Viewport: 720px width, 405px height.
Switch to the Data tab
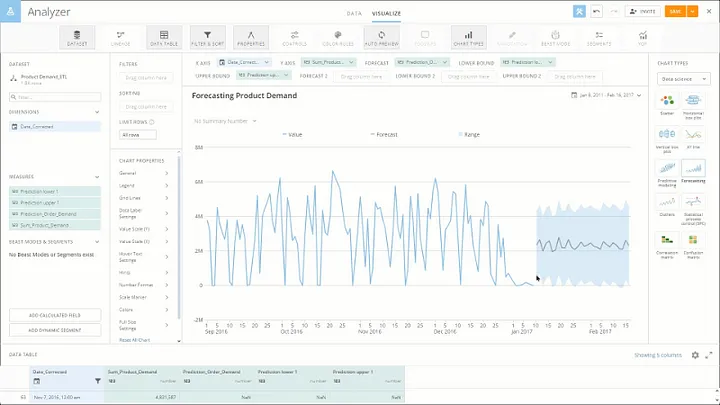354,13
